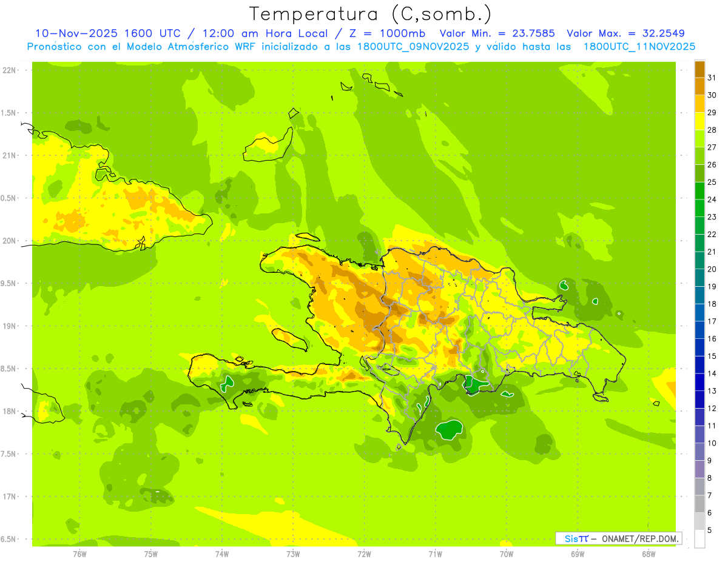This screenshot has height=562, width=728.
Task: Click the legend value 10
Action: [x=713, y=443]
